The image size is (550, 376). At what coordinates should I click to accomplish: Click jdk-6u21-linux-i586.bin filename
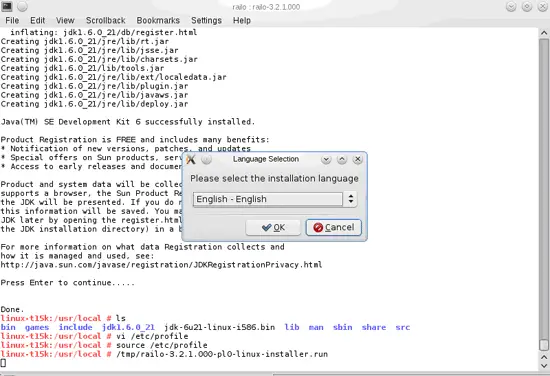219,327
